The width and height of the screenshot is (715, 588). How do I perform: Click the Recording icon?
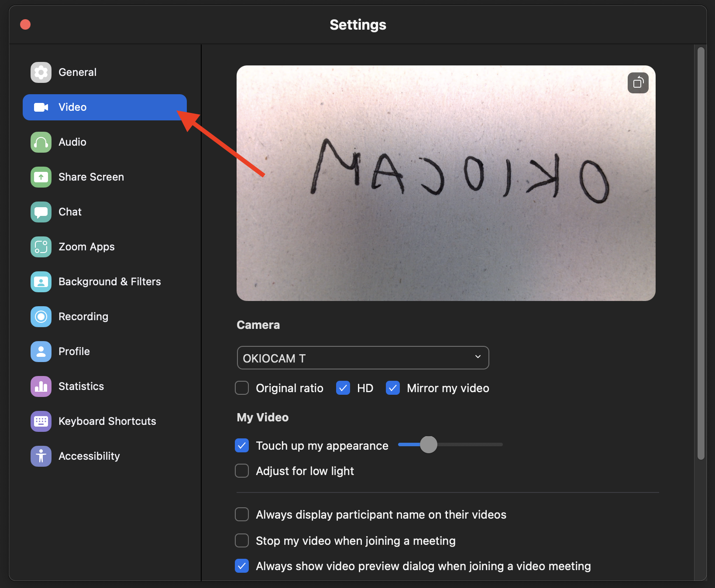point(41,317)
